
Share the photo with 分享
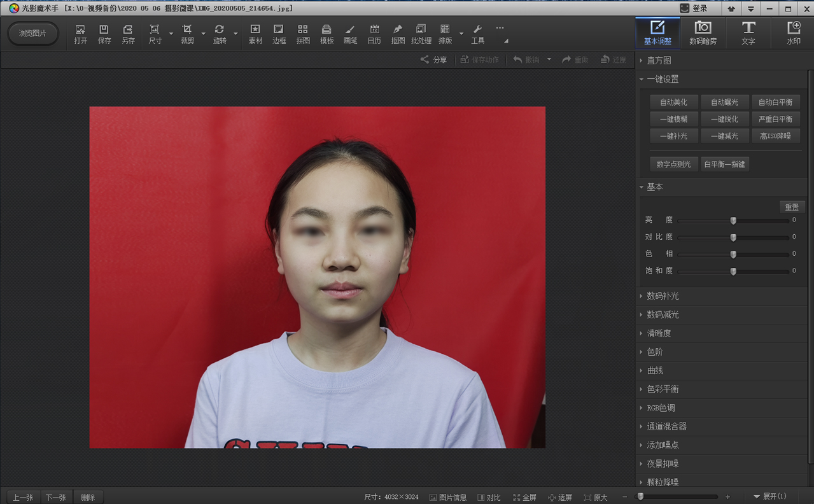pyautogui.click(x=433, y=60)
